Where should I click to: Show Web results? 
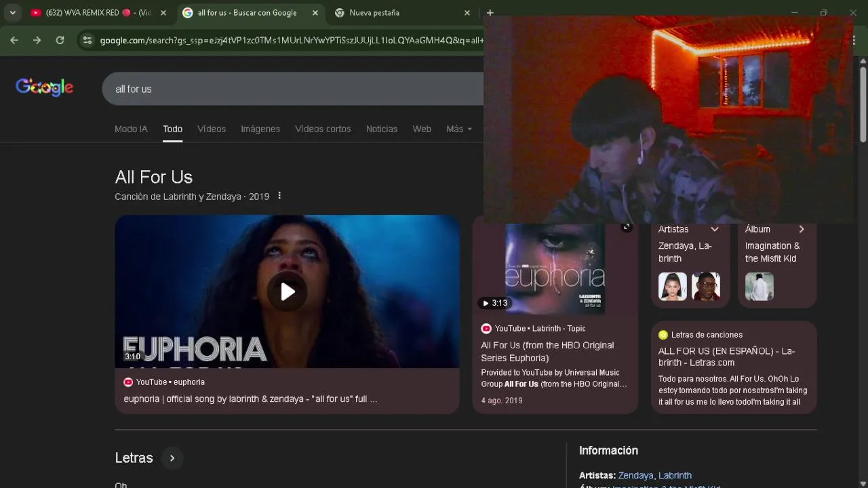tap(422, 129)
